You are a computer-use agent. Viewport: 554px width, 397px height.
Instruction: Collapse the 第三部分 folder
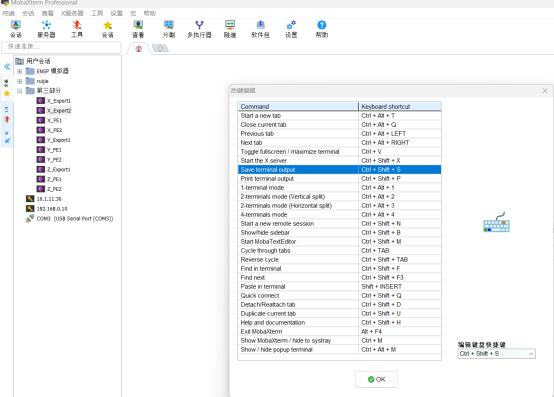tap(20, 91)
